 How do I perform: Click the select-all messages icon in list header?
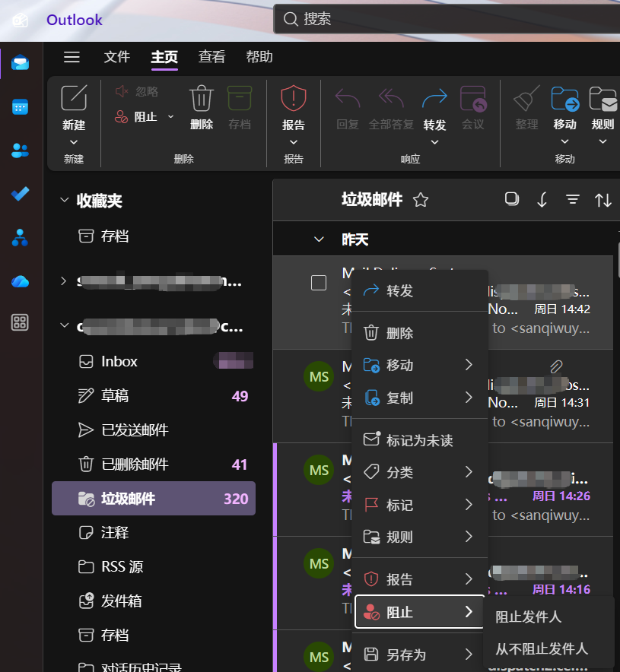(512, 199)
